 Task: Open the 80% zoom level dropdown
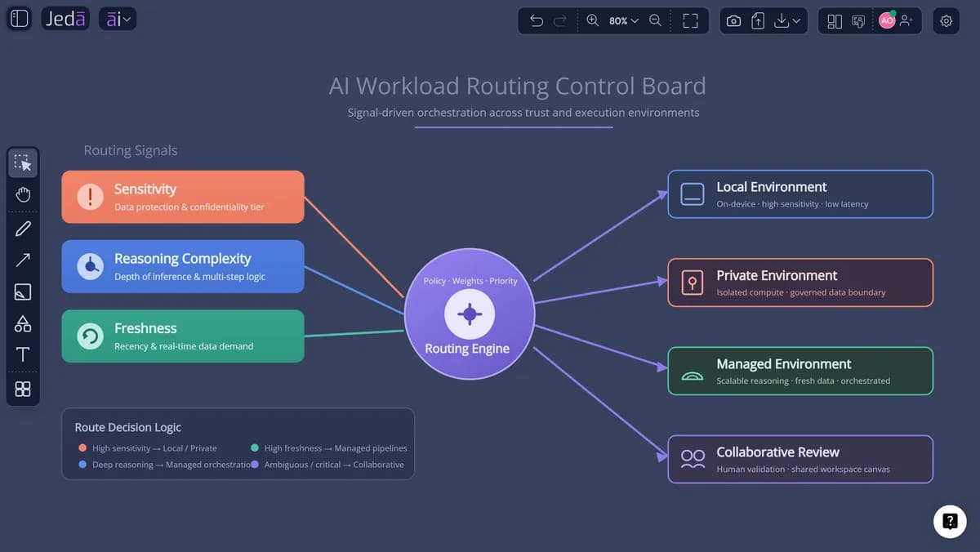click(624, 21)
